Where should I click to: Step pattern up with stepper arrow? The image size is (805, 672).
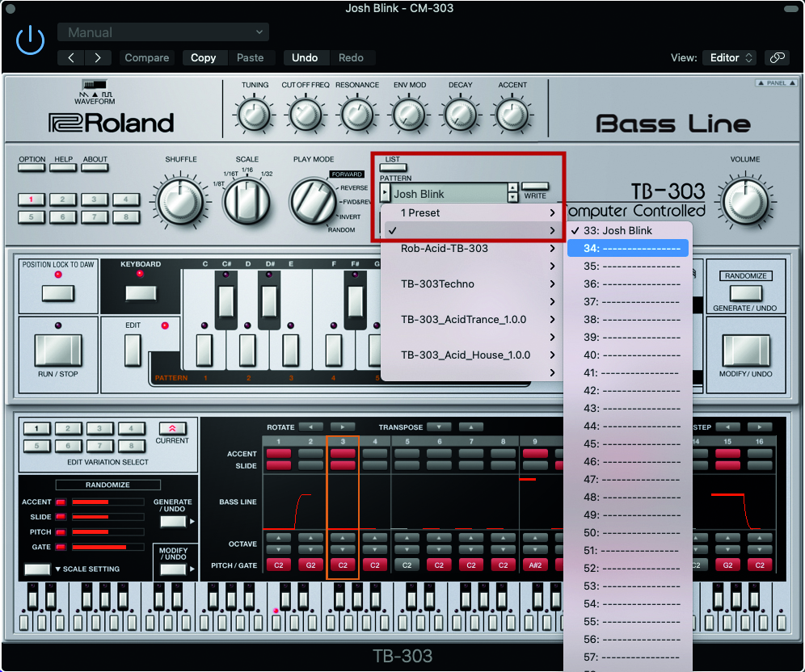[512, 187]
